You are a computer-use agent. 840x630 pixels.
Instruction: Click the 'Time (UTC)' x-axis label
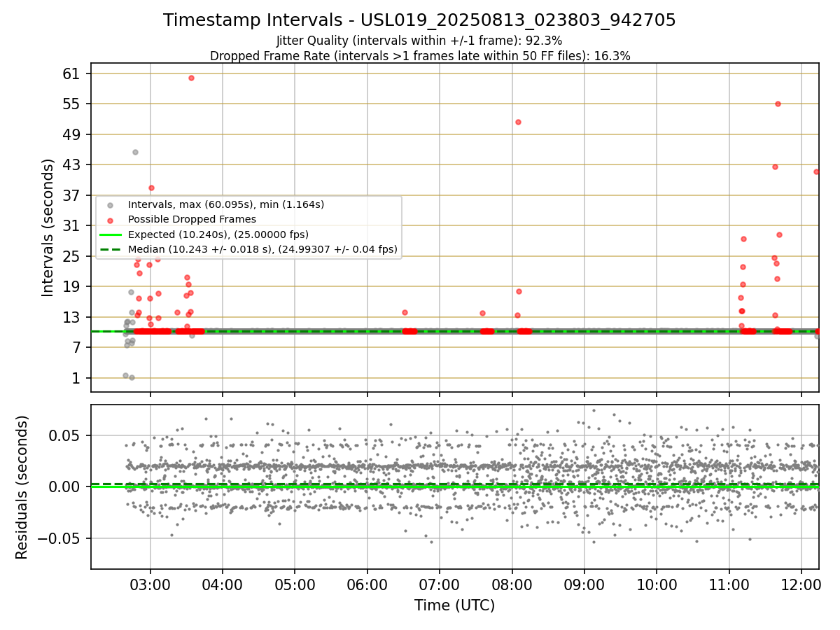(454, 605)
